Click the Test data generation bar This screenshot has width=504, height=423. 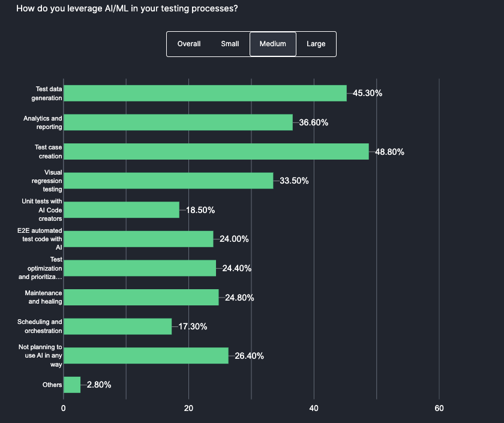205,93
